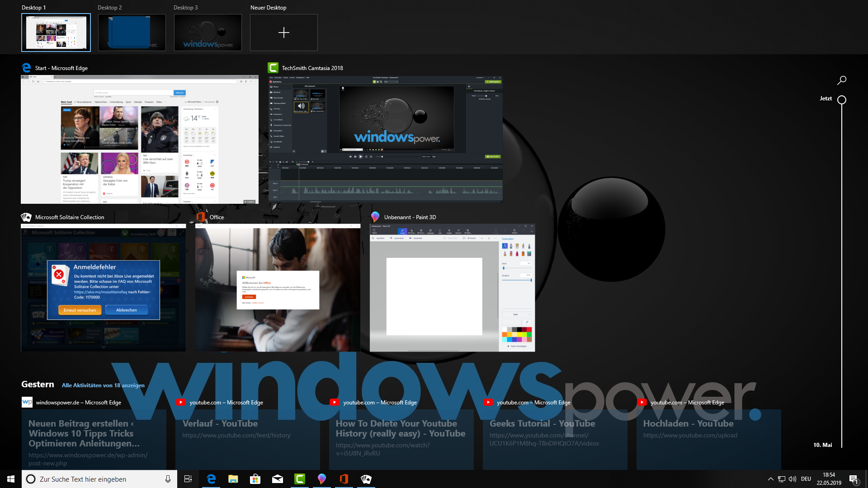
Task: Click the red error icon in Anmeldefehler dialog
Action: [x=59, y=274]
